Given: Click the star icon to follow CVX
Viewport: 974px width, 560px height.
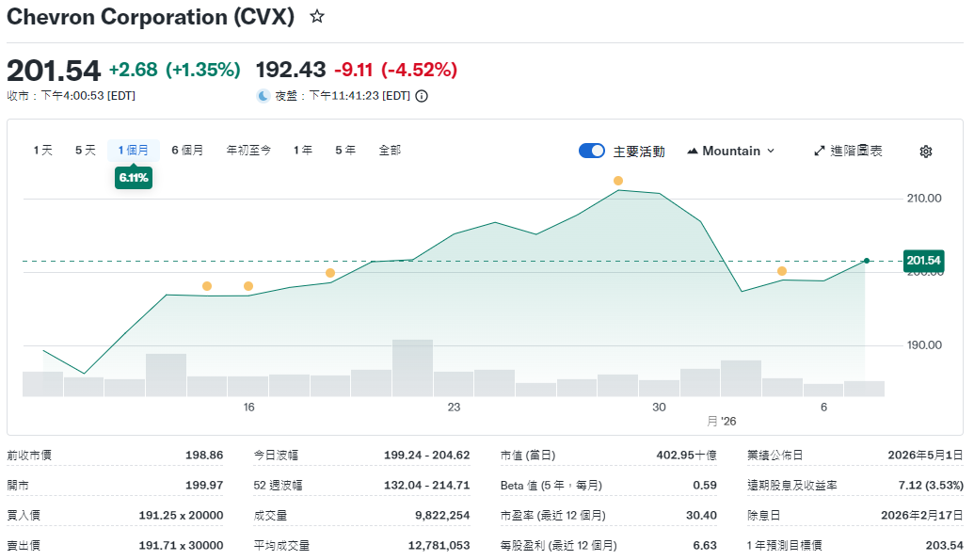Looking at the screenshot, I should pos(317,17).
